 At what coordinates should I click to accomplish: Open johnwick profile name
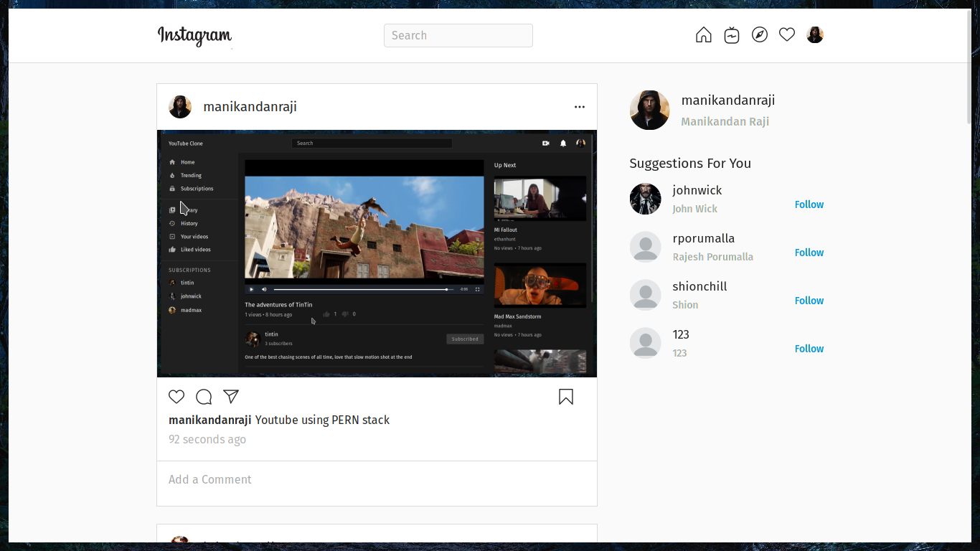click(x=697, y=190)
